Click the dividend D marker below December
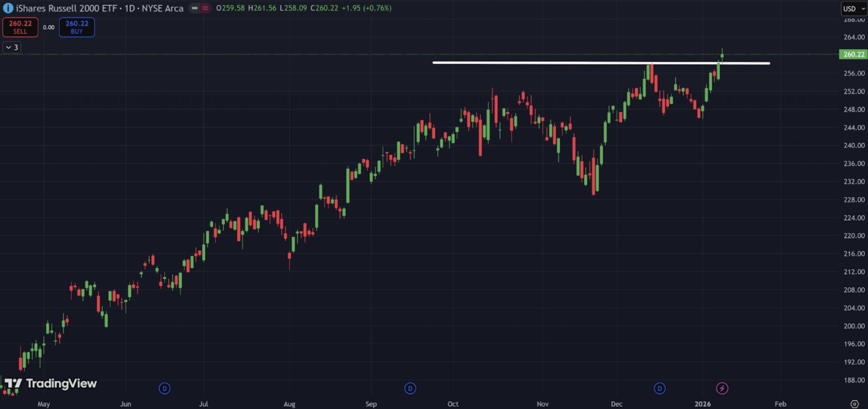 (x=660, y=388)
